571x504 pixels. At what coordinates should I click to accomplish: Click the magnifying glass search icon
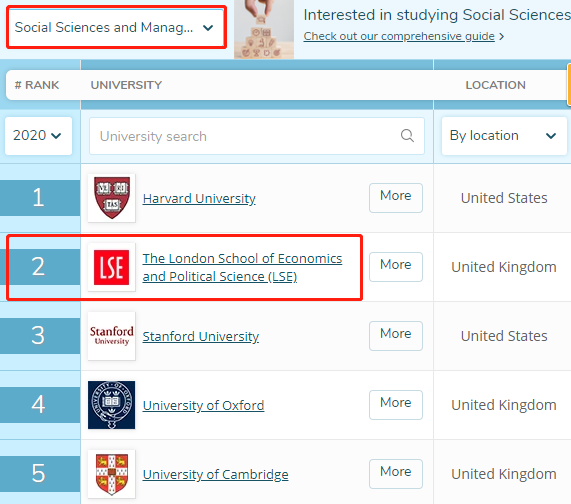407,136
